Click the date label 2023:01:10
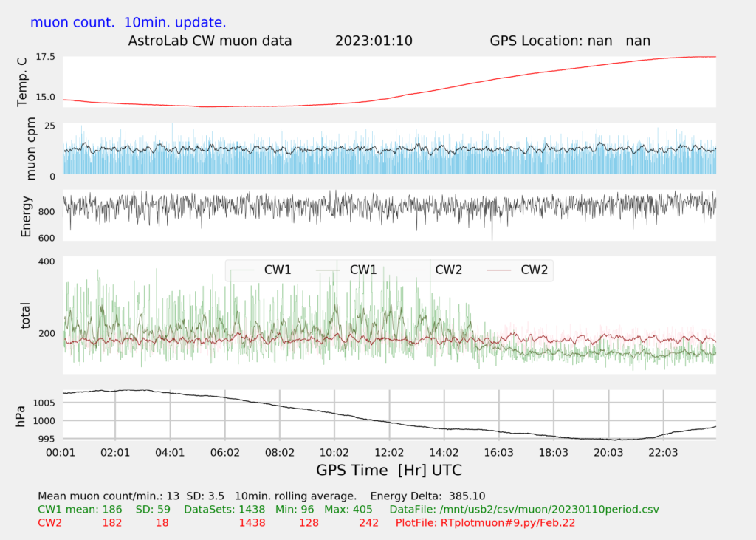This screenshot has height=540, width=756. pos(374,41)
